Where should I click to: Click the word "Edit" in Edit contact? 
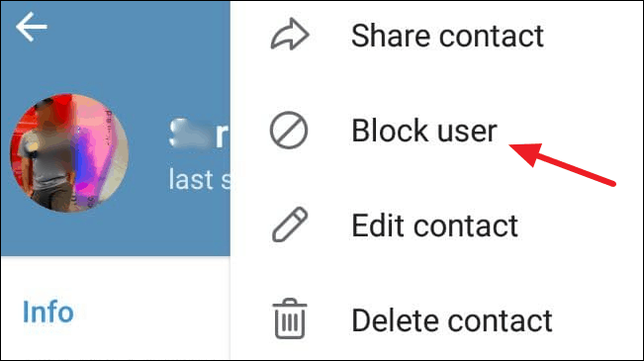[x=379, y=226]
